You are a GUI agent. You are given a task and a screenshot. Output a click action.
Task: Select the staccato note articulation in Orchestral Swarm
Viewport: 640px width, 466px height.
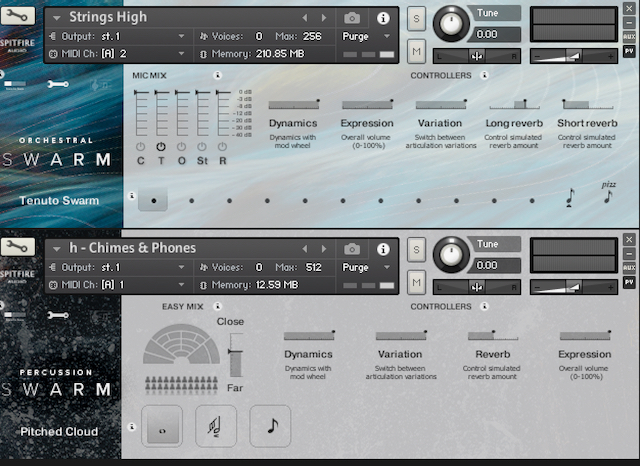click(570, 197)
